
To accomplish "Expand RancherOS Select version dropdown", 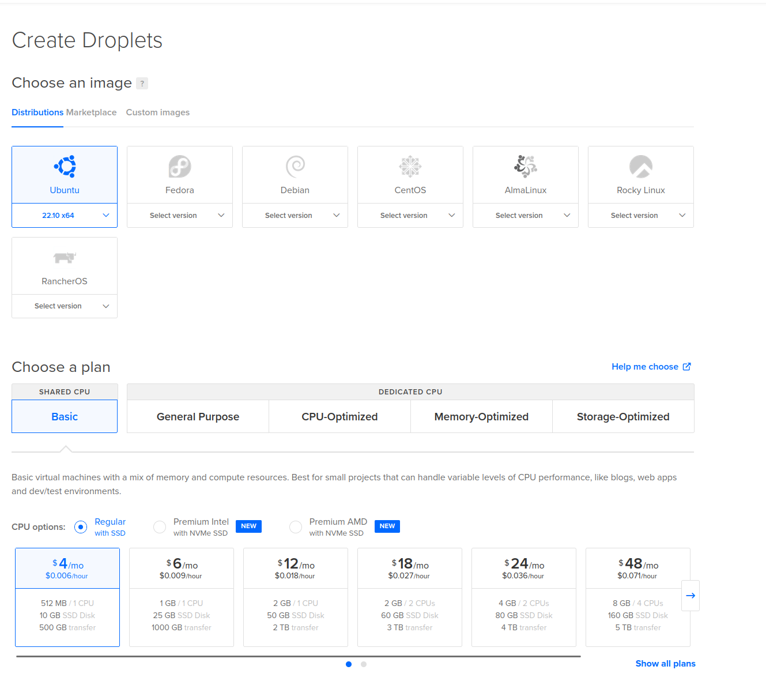I will [x=65, y=306].
